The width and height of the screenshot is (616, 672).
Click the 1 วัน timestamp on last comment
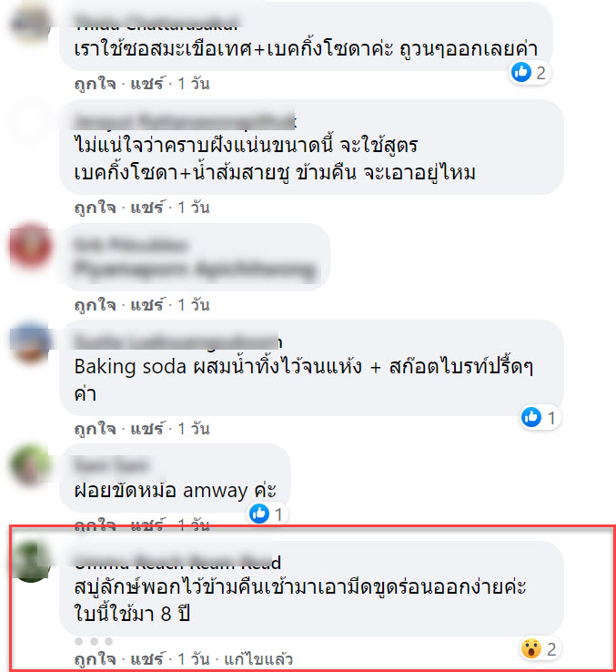coord(194,658)
